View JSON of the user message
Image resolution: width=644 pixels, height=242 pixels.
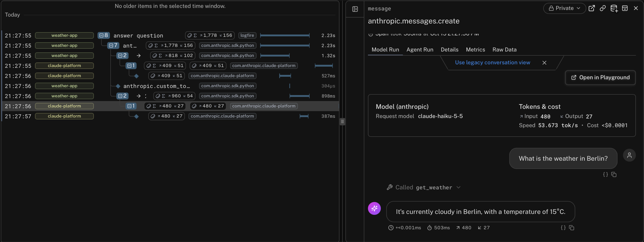(605, 174)
